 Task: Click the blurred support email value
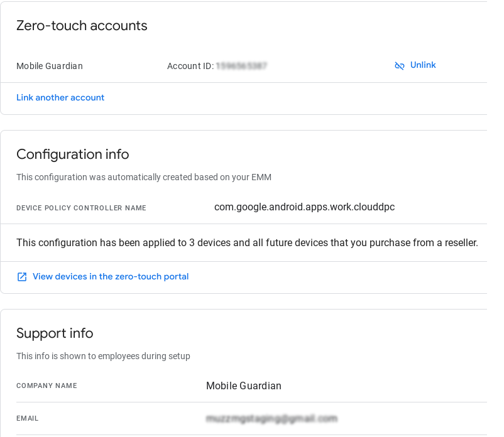(271, 418)
